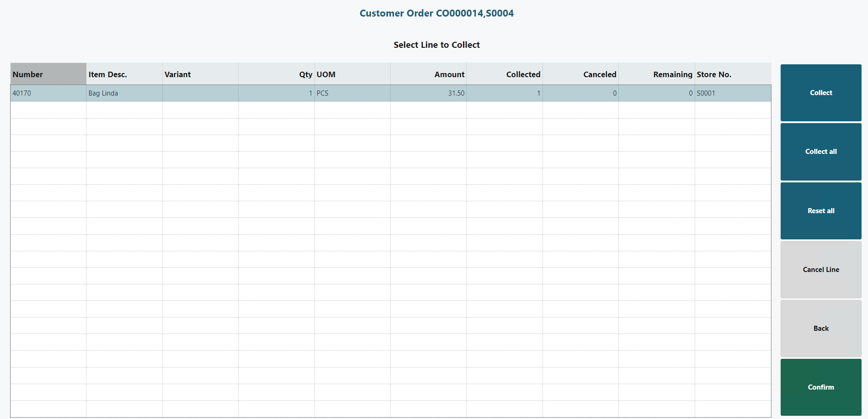This screenshot has height=419, width=868.
Task: Click the Item Desc. column header
Action: (x=124, y=74)
